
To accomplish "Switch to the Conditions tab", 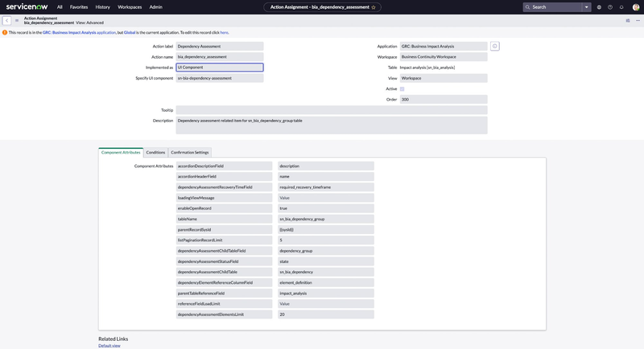I will (155, 152).
